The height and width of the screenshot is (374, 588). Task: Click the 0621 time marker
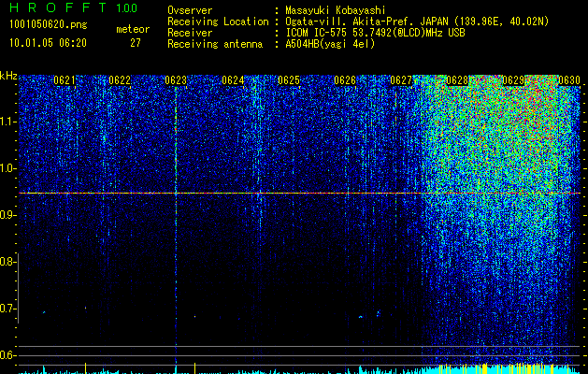pyautogui.click(x=65, y=80)
